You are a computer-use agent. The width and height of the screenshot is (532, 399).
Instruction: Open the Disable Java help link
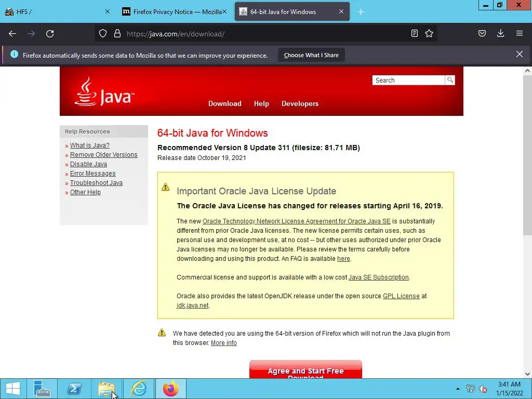coord(88,164)
